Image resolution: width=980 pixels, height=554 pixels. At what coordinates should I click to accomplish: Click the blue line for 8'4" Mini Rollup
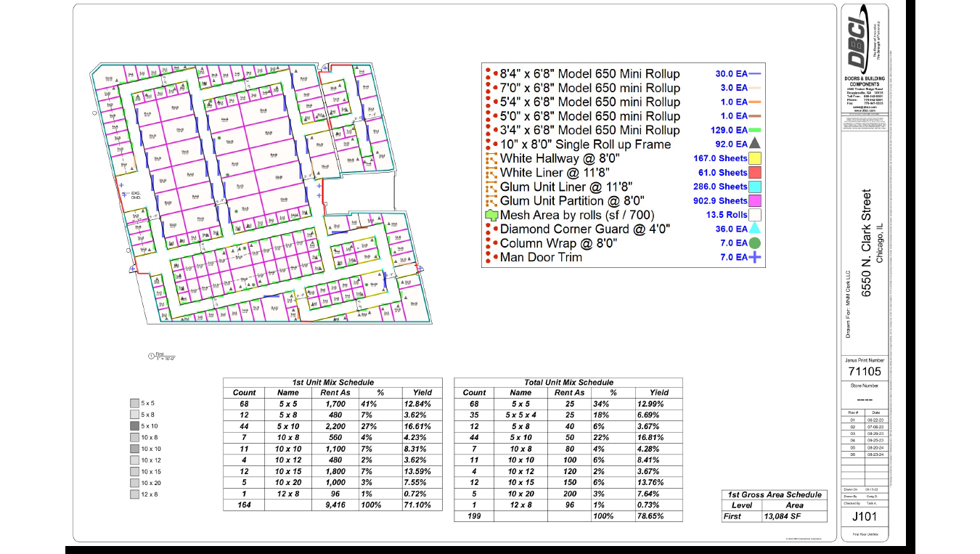point(754,73)
